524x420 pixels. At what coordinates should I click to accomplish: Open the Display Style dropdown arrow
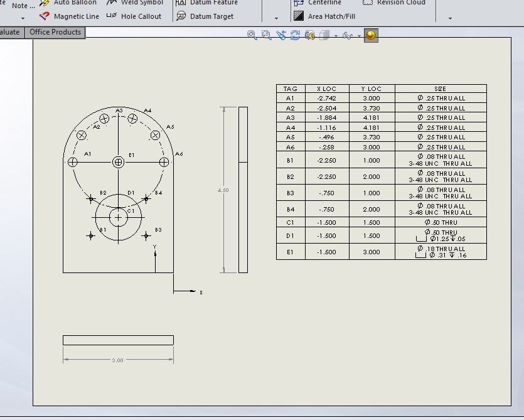336,36
